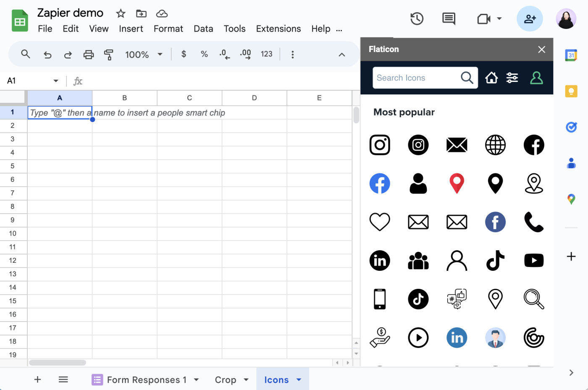Image resolution: width=588 pixels, height=390 pixels.
Task: Switch to the Crop sheet tab
Action: point(226,380)
